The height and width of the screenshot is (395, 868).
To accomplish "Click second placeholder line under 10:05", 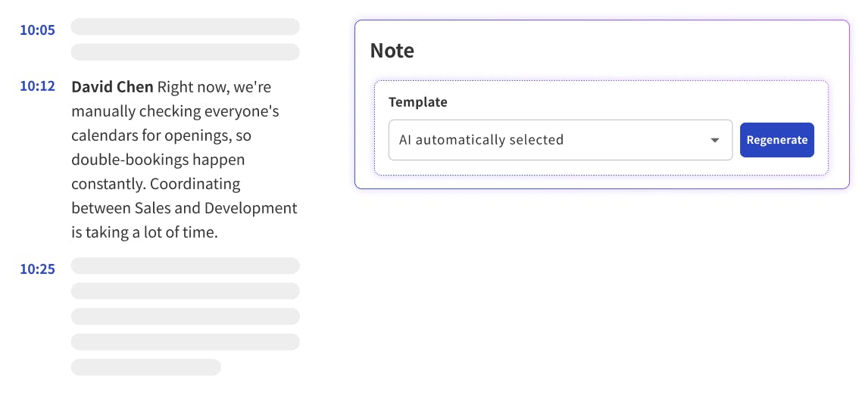I will tap(185, 52).
